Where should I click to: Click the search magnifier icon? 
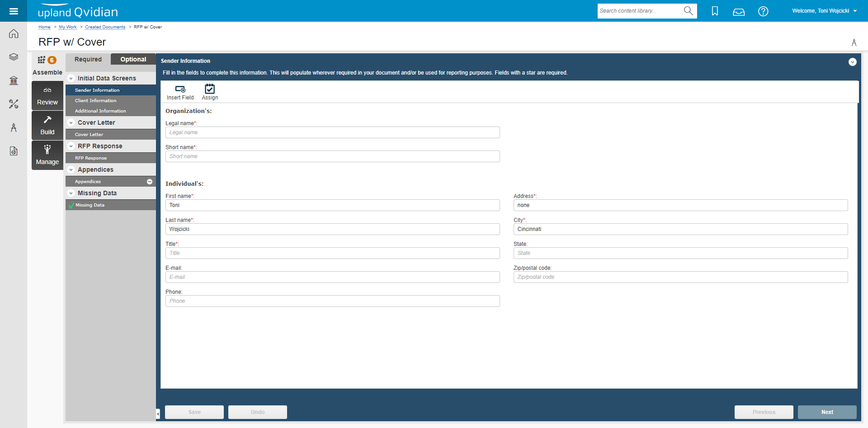tap(688, 11)
